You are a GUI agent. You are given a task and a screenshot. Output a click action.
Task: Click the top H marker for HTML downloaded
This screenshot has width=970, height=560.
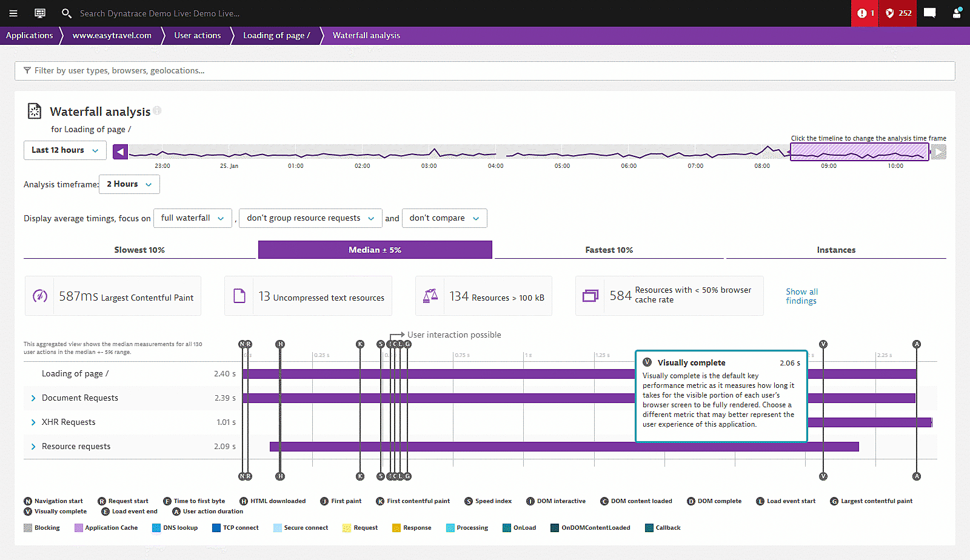[280, 344]
